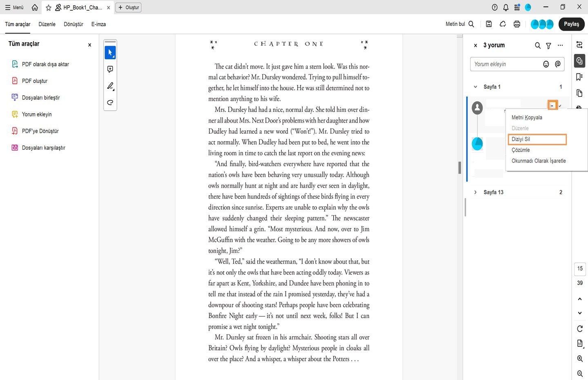Close the HP_Book1_Cha... document tab
588x380 pixels.
tap(109, 7)
